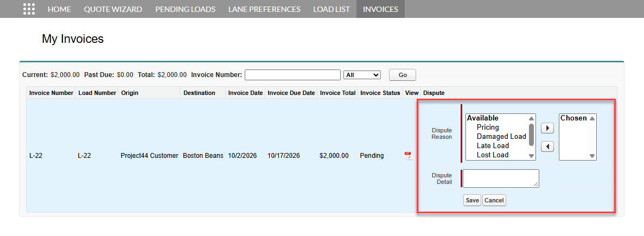644x236 pixels.
Task: Click the $2,000.00 invoice total cell
Action: point(334,156)
